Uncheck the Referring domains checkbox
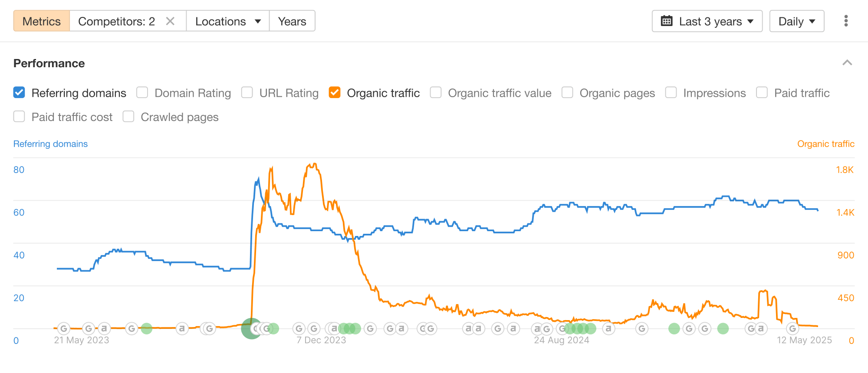This screenshot has width=868, height=373. tap(19, 92)
